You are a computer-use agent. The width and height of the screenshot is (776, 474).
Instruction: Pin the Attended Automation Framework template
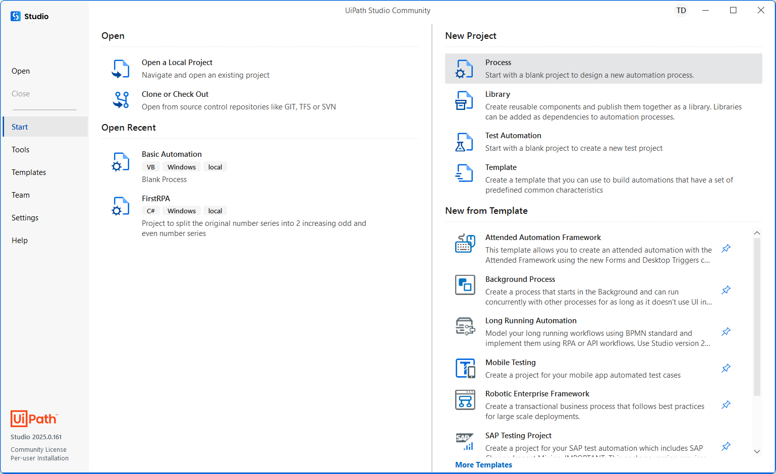click(x=726, y=248)
